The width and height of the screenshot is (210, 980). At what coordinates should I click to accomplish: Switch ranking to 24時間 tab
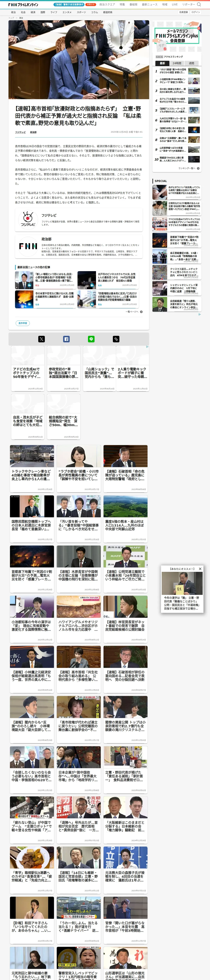(177, 63)
